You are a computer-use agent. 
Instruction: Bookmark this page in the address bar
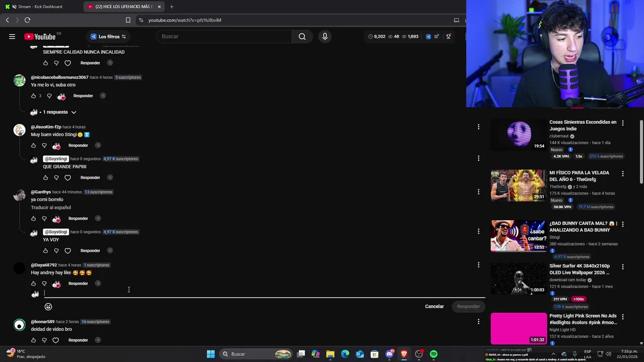point(128,20)
